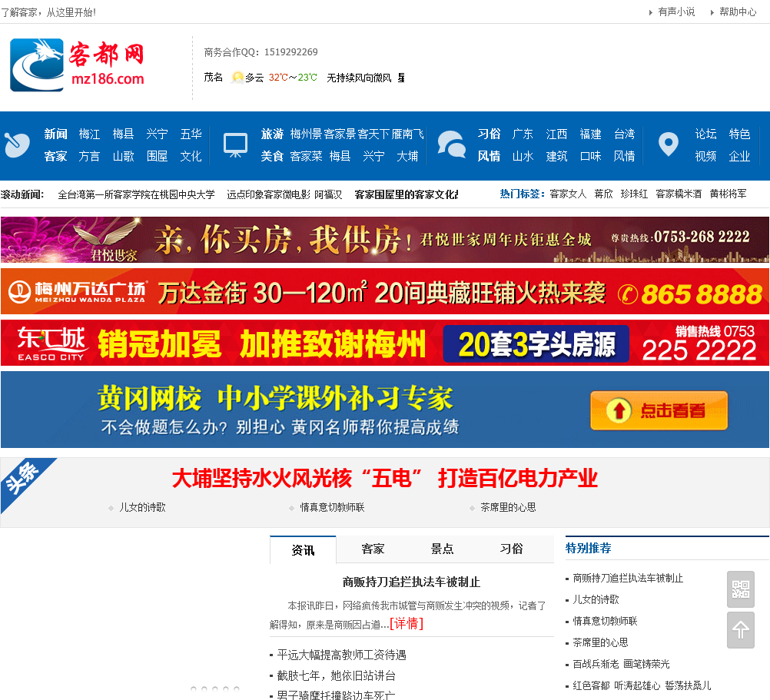Click hot tag 客家糯米酒
Image resolution: width=770 pixels, height=700 pixels.
click(x=679, y=194)
